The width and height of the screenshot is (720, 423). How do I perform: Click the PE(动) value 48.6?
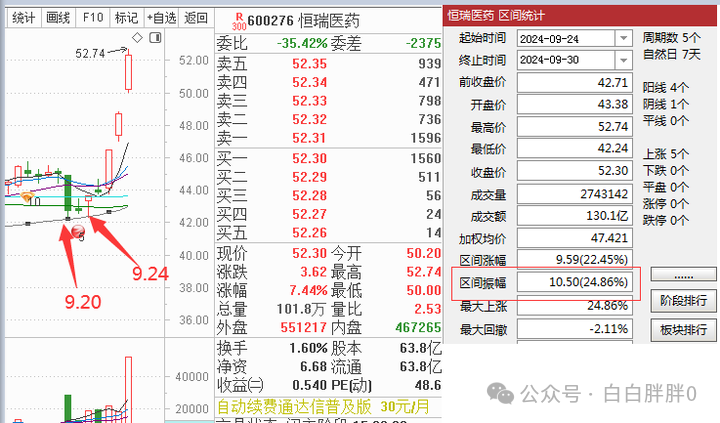click(428, 385)
